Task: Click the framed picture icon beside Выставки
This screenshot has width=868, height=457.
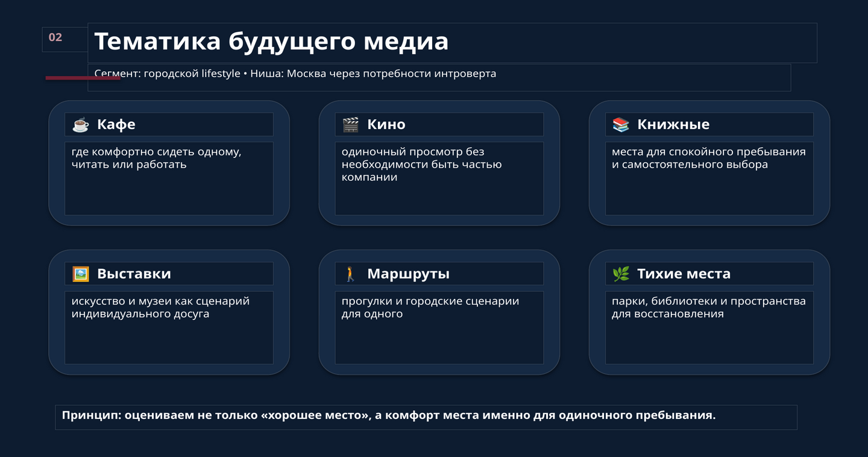Action: pos(80,274)
